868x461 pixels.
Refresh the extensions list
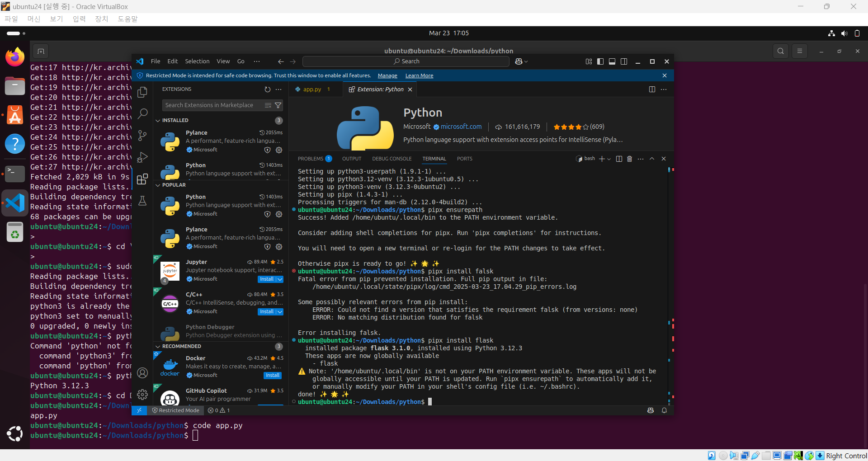[268, 89]
